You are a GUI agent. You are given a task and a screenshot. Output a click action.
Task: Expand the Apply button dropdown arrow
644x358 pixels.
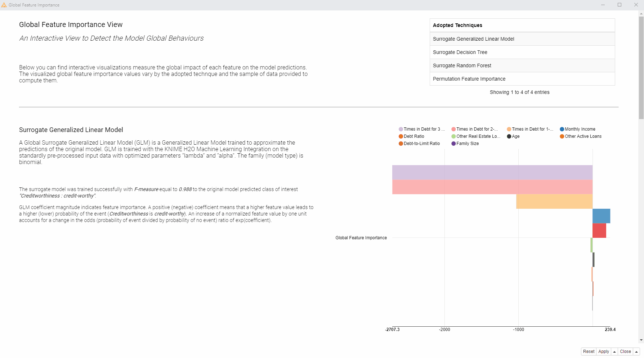pyautogui.click(x=614, y=352)
